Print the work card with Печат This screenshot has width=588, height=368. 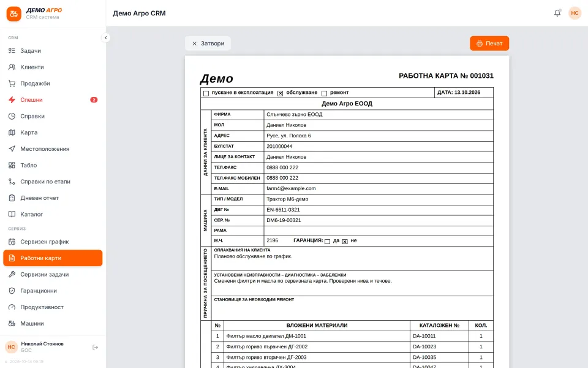pos(489,44)
